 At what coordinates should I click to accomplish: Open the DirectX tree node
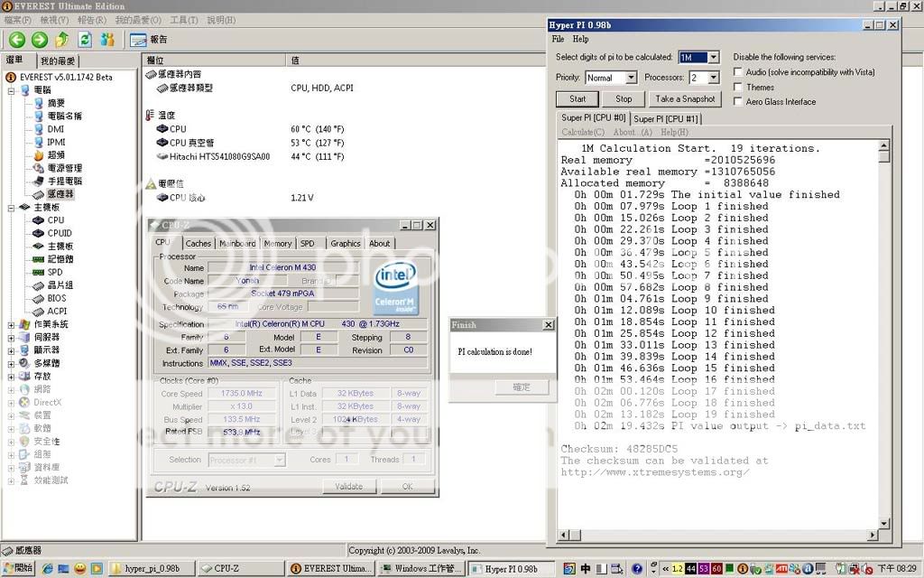(x=47, y=402)
